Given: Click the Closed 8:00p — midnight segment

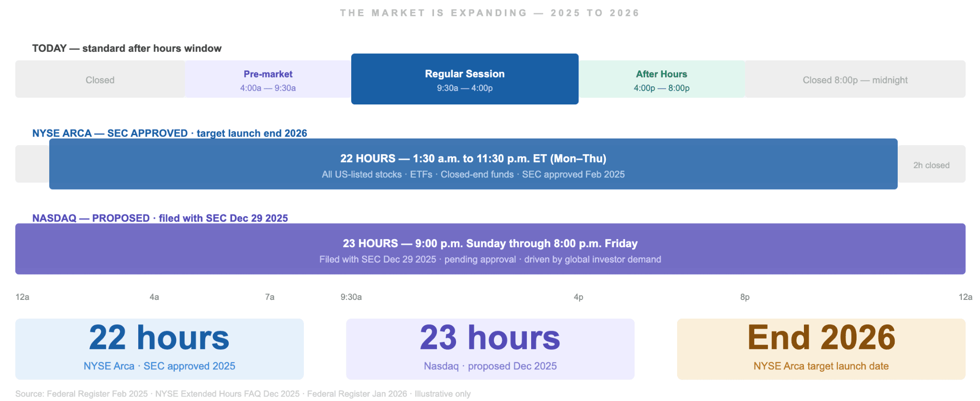Looking at the screenshot, I should [855, 80].
